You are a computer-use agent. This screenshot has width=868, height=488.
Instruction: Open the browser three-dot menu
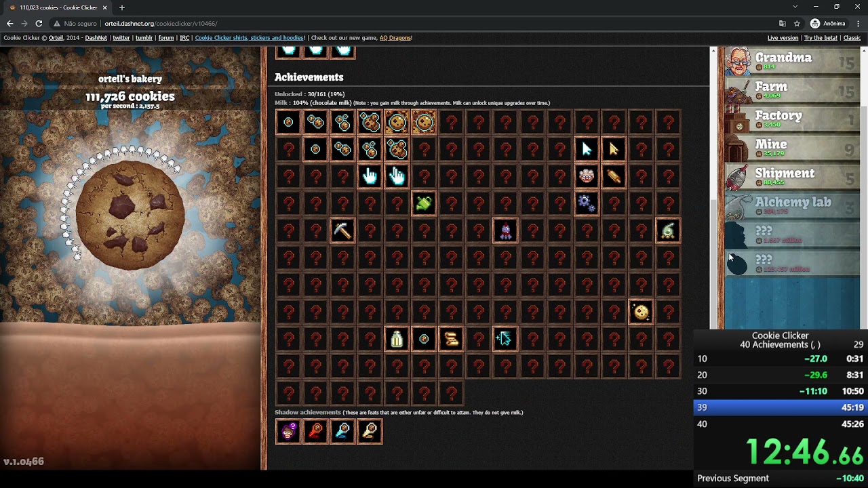[858, 23]
